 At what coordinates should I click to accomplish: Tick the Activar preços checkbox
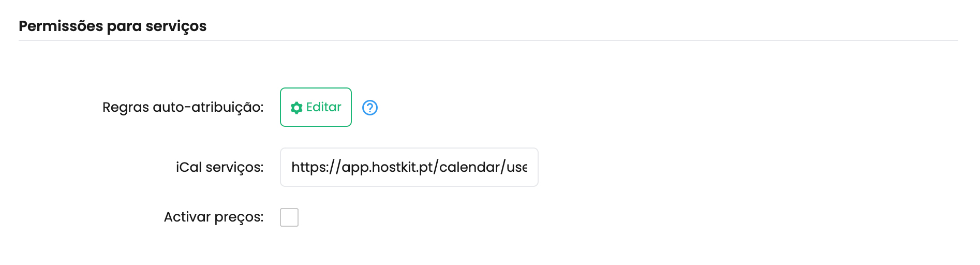point(289,217)
